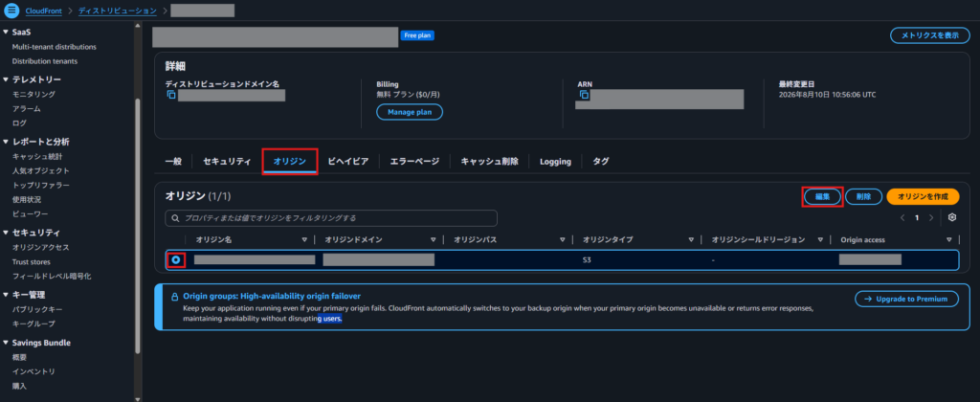Collapse the Savings Bundle sidebar section
This screenshot has width=980, height=402.
(x=6, y=343)
